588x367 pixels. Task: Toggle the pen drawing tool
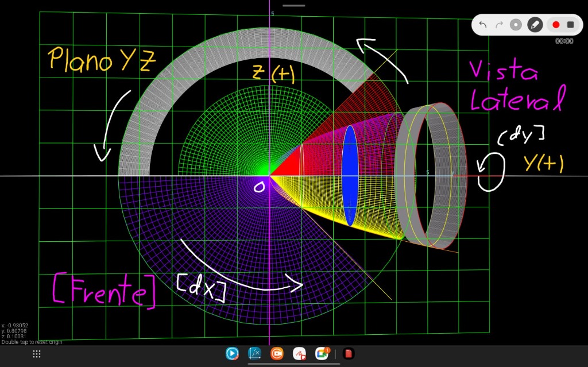(x=535, y=25)
